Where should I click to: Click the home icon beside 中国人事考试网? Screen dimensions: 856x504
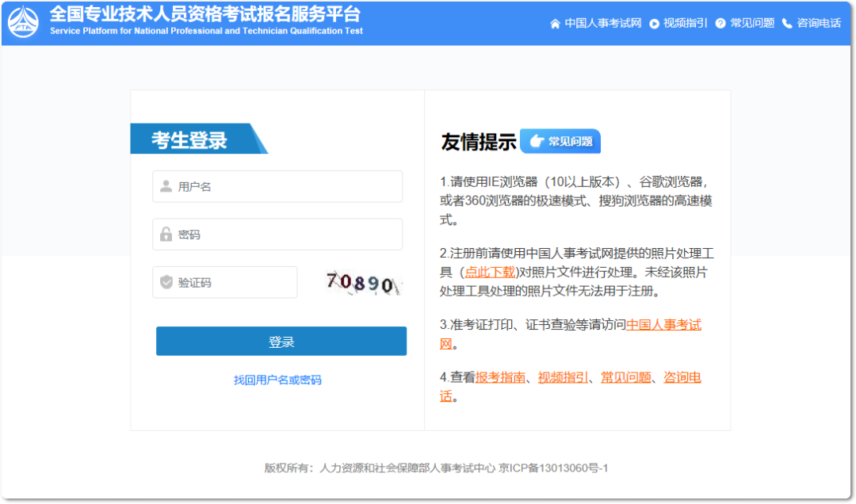(x=556, y=23)
